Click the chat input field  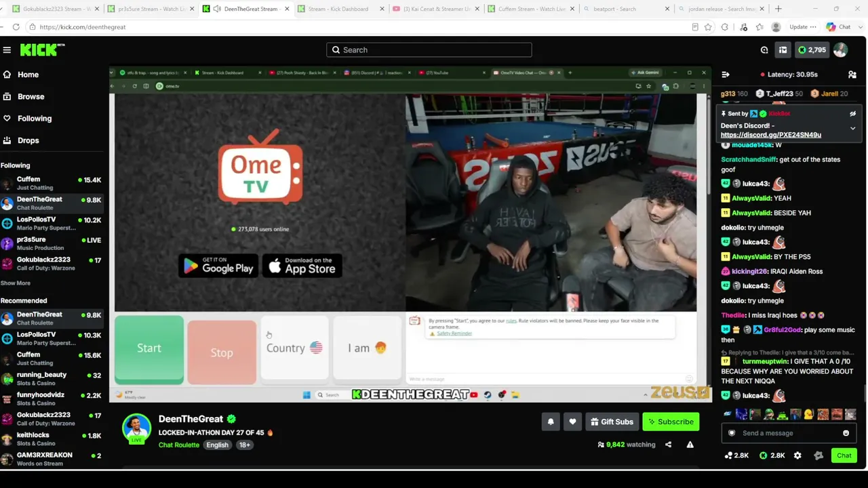pos(789,433)
